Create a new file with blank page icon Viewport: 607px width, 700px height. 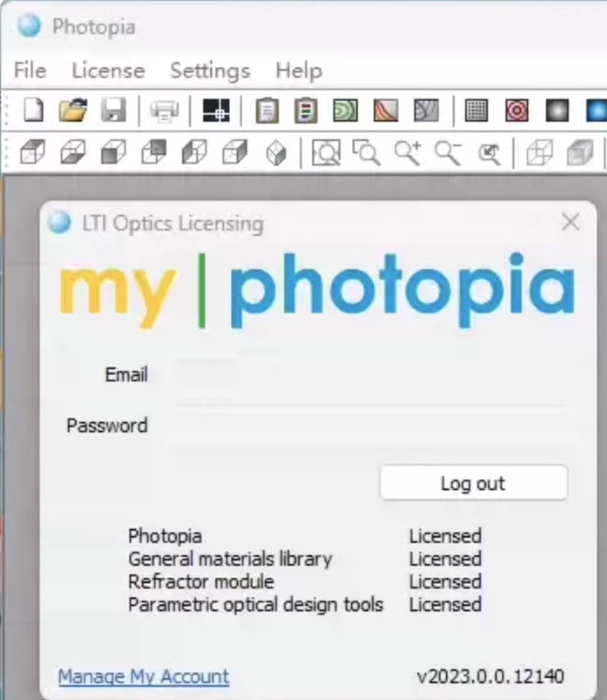[x=33, y=110]
